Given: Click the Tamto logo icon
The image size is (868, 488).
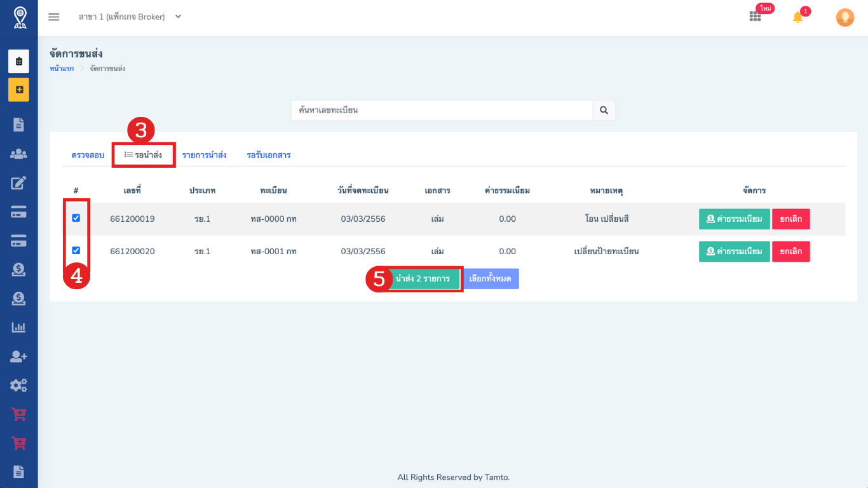Looking at the screenshot, I should pyautogui.click(x=20, y=18).
